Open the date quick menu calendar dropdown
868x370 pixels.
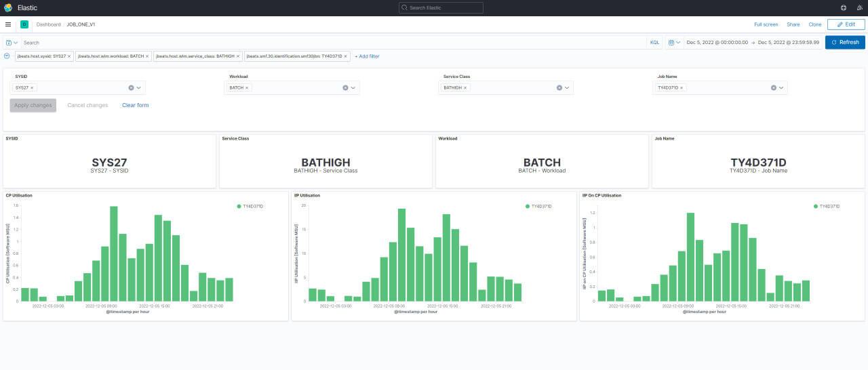click(x=674, y=42)
